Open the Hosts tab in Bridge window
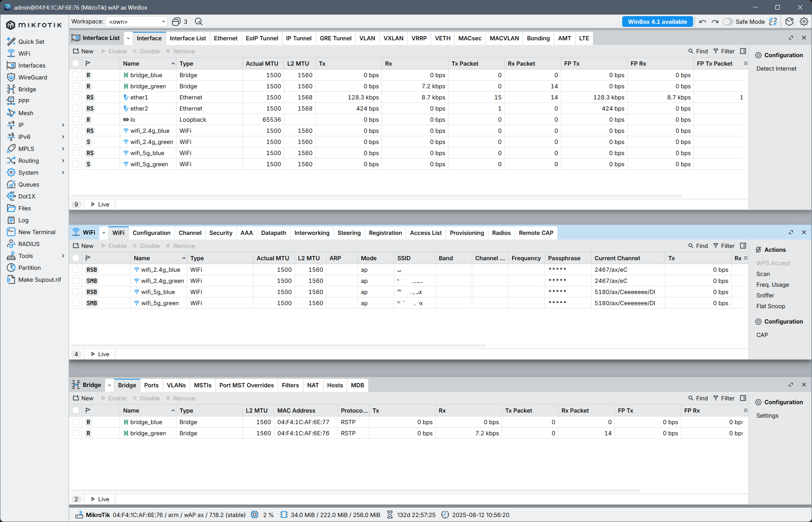 [335, 385]
